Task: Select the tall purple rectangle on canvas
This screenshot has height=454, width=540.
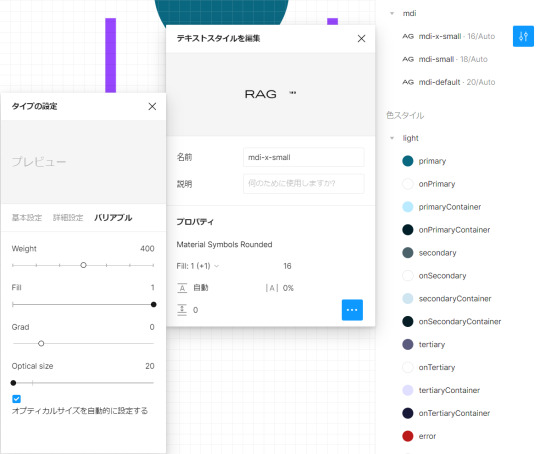Action: (111, 55)
